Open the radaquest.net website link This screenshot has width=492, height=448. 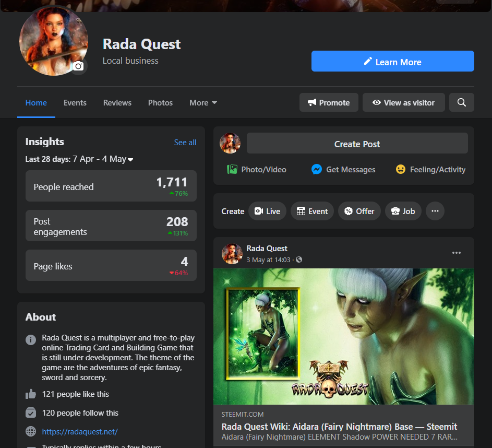point(80,432)
